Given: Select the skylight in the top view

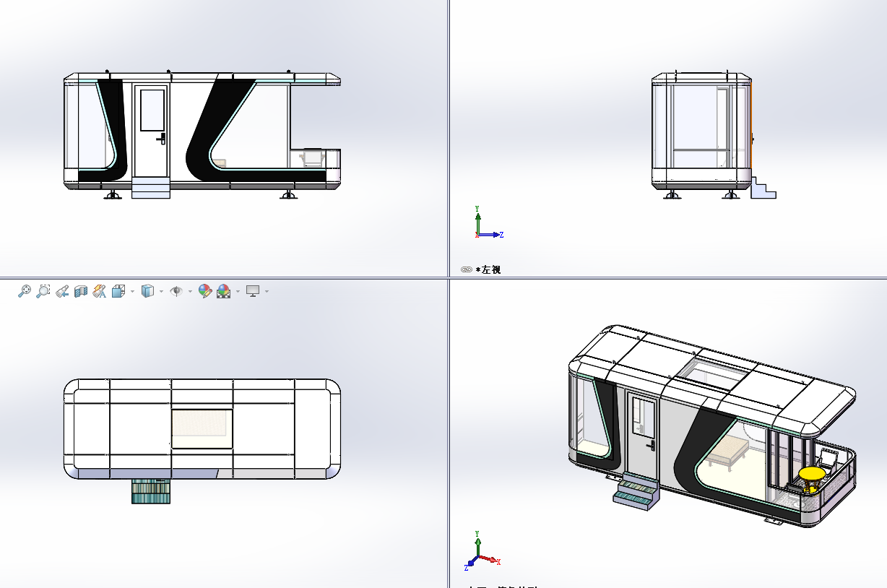Looking at the screenshot, I should 202,429.
